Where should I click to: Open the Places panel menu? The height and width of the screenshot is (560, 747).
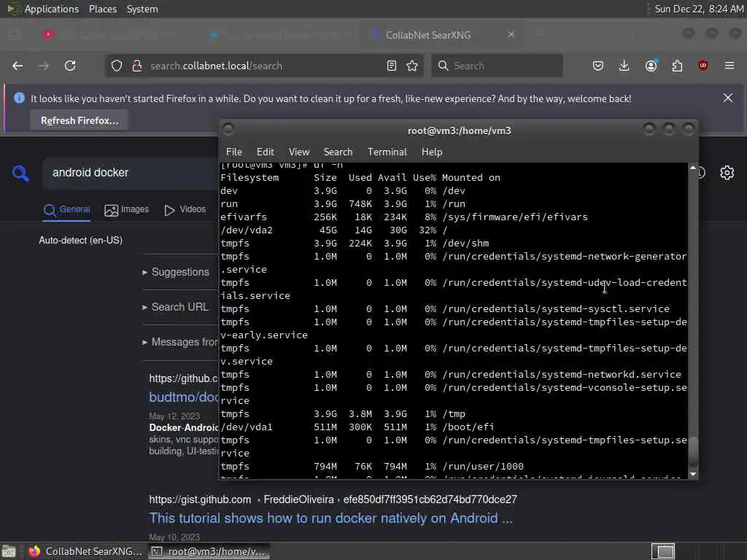pos(102,9)
